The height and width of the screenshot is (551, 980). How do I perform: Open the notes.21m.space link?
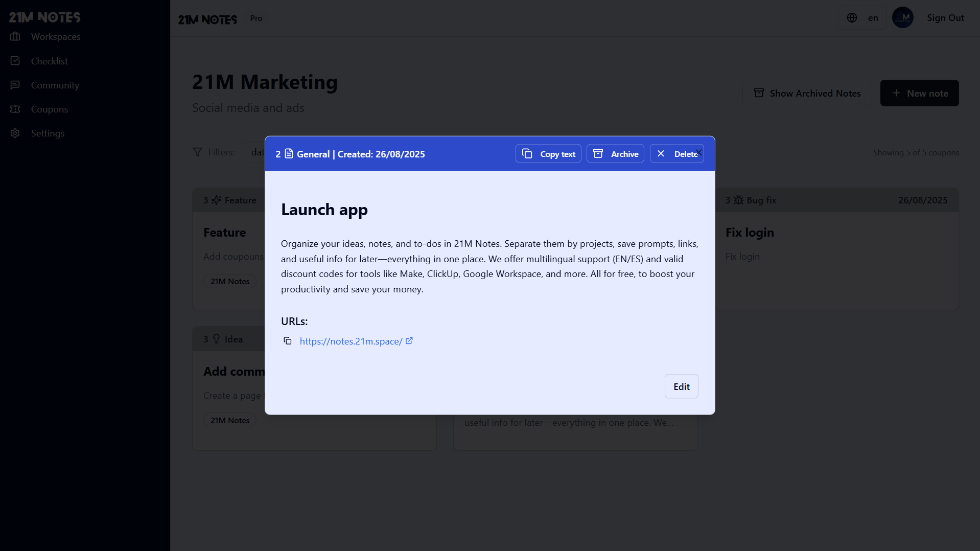point(351,341)
